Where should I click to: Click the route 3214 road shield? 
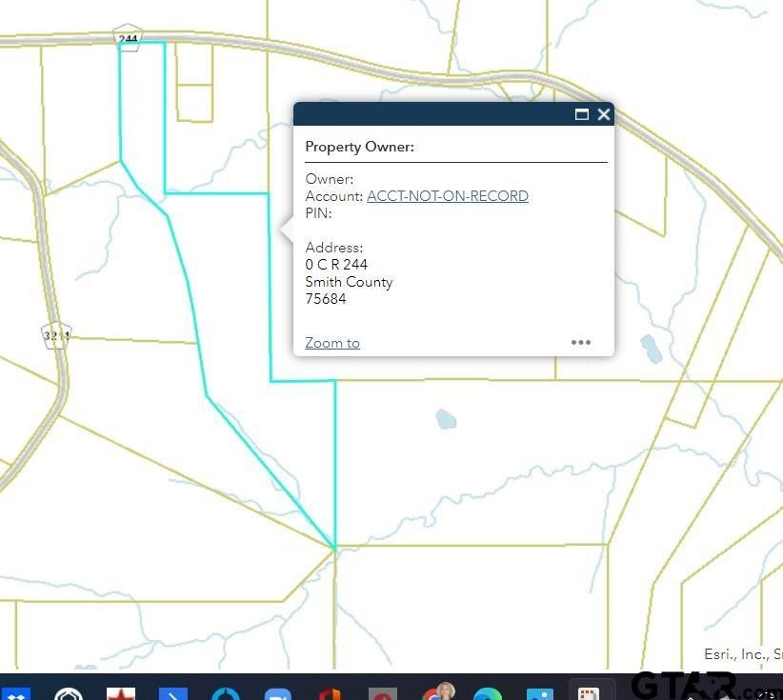[x=57, y=335]
